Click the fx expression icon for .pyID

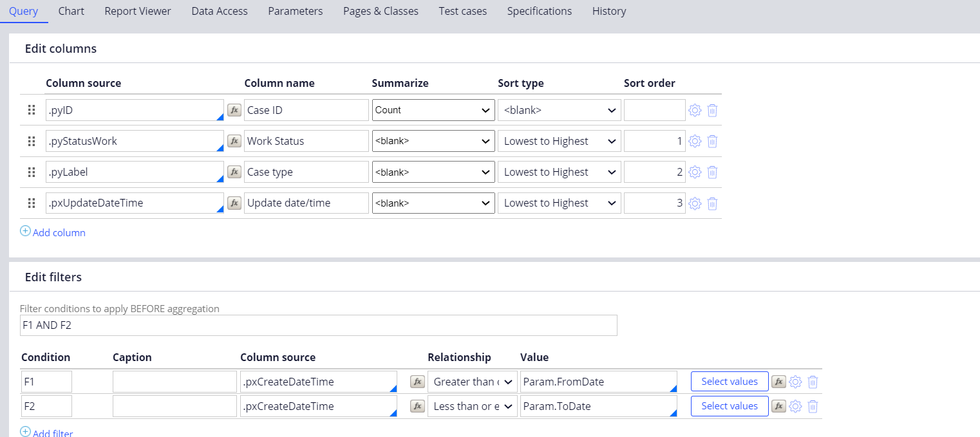pos(234,110)
